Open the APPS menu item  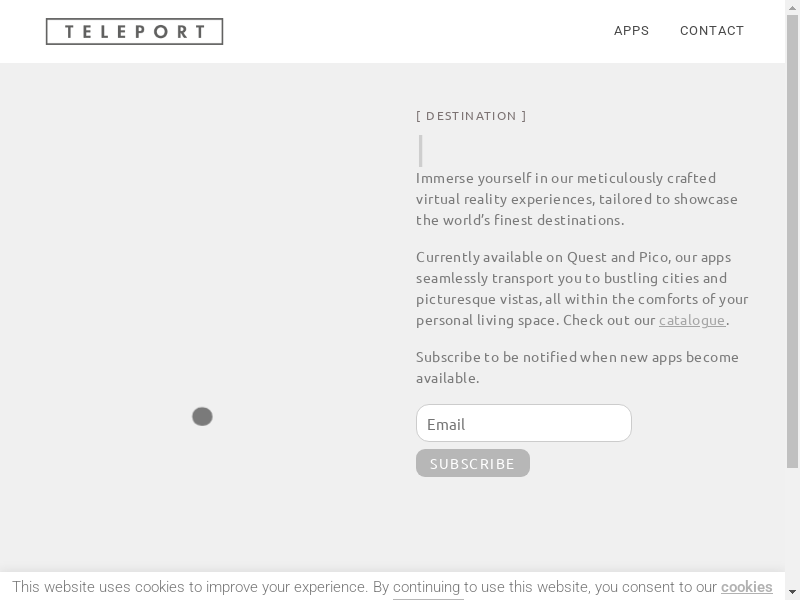pyautogui.click(x=631, y=31)
